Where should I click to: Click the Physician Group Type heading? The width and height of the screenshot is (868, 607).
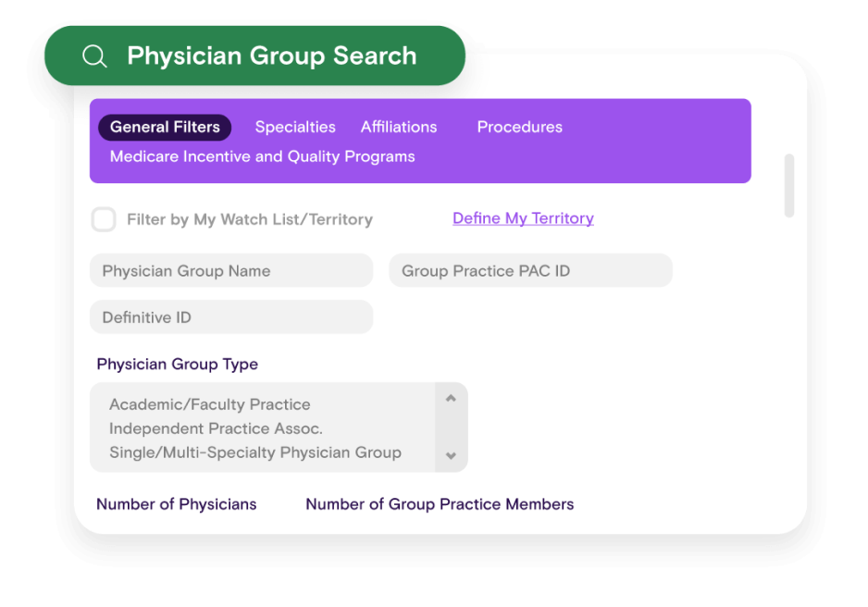177,364
